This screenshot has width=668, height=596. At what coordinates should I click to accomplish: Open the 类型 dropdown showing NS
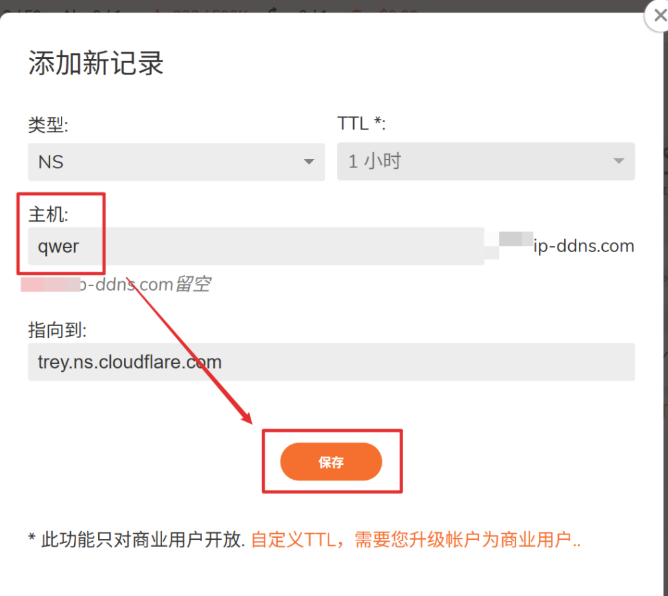(176, 162)
